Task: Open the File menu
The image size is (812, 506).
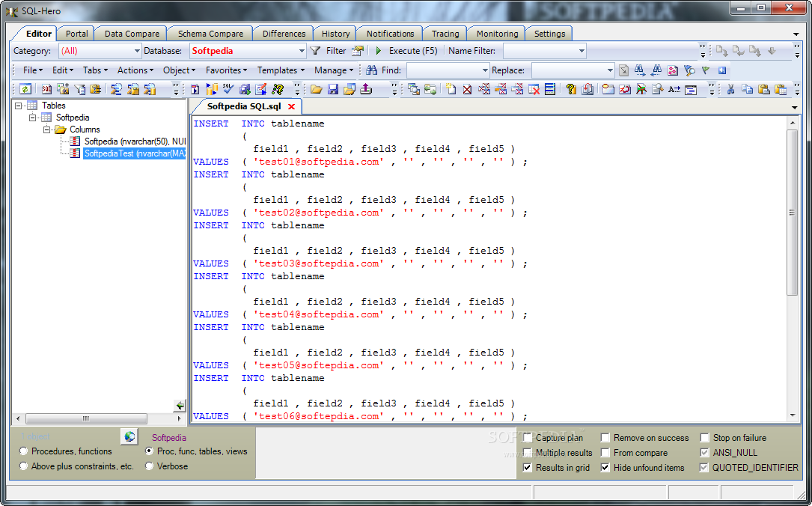Action: point(33,70)
